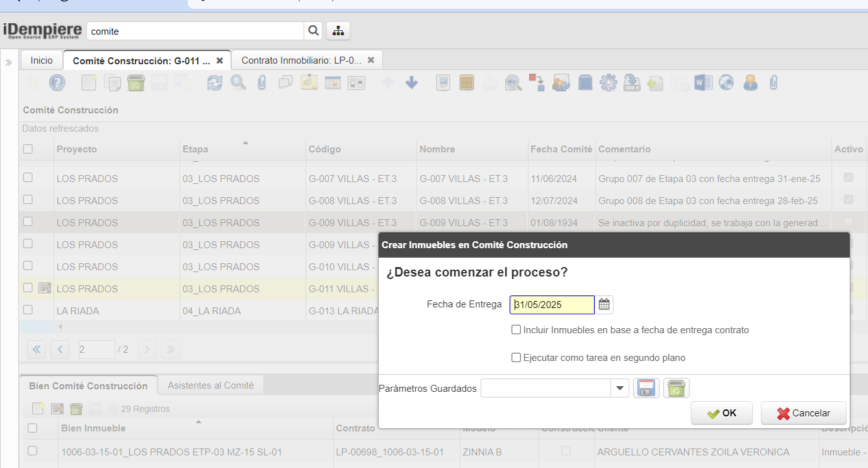This screenshot has height=468, width=868.
Task: Open the calendar picker for Fecha de Entrega
Action: click(604, 305)
